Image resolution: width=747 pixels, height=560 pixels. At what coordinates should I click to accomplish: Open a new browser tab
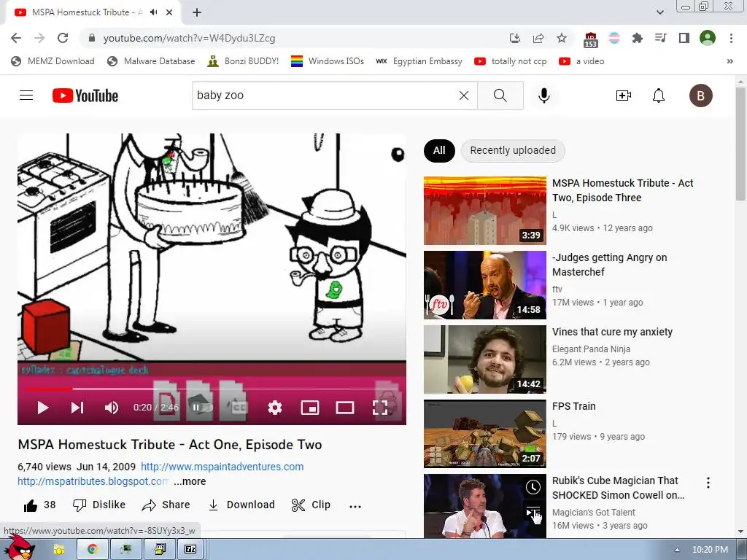tap(197, 12)
